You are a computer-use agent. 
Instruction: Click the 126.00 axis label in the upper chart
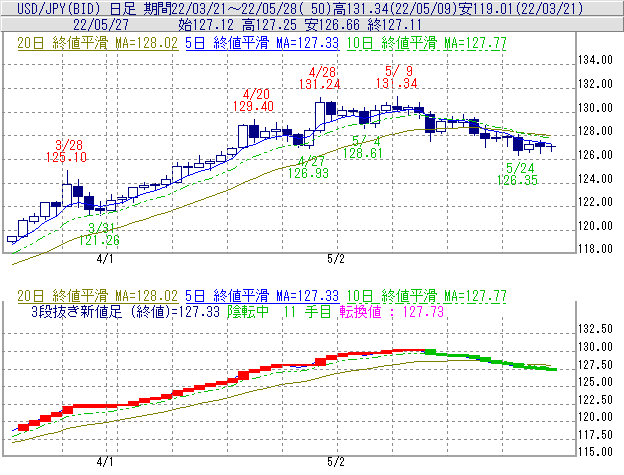tap(595, 155)
